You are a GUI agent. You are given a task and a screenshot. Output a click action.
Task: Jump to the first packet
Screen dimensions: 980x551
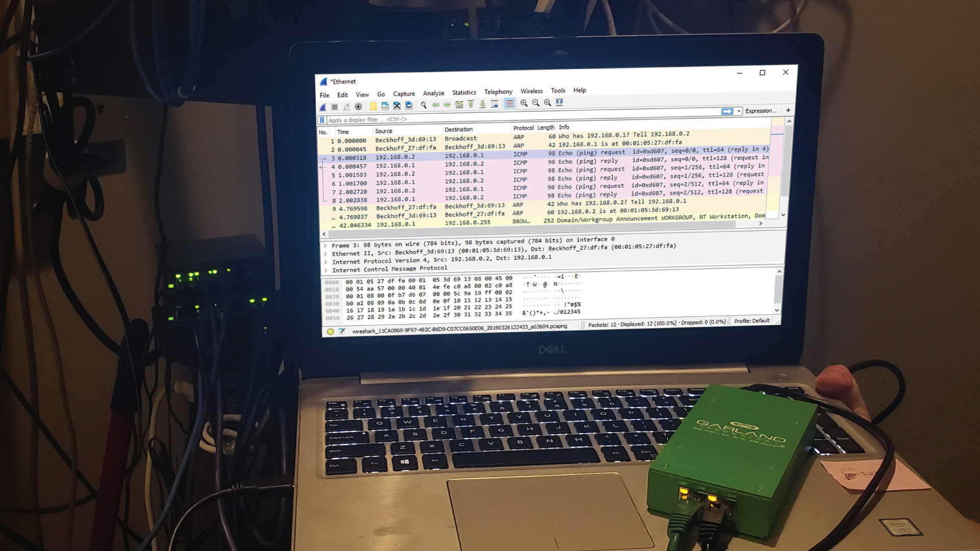471,104
